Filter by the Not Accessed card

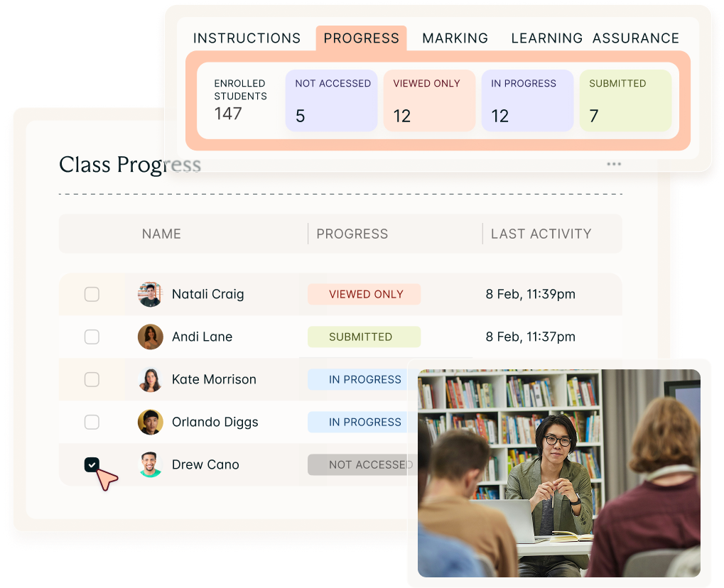(331, 100)
